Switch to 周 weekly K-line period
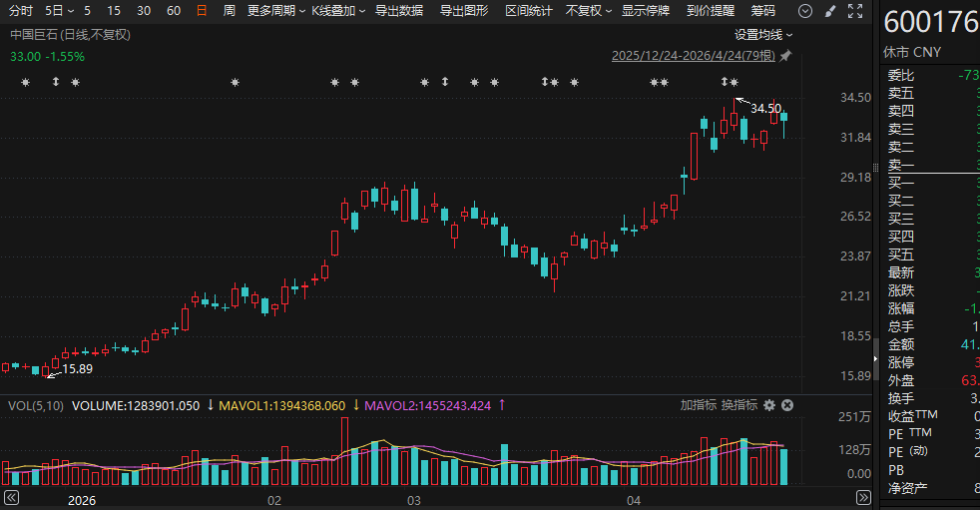The width and height of the screenshot is (980, 510). 230,11
